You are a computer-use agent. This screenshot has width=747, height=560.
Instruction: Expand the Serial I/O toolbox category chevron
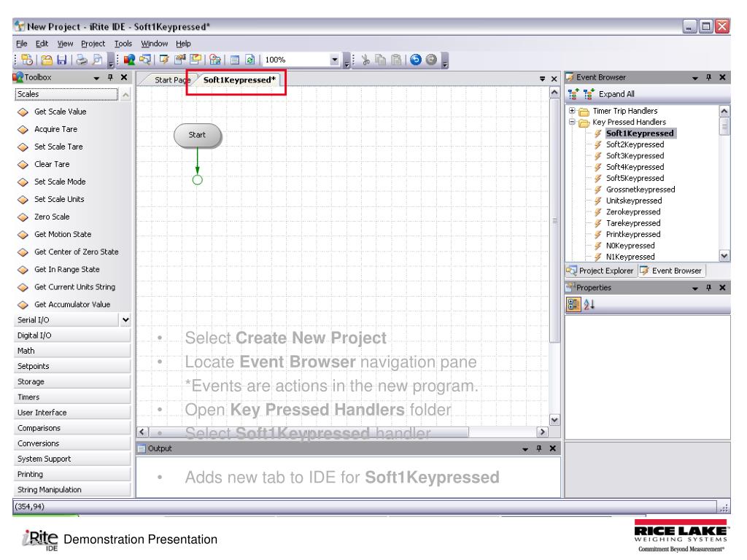pos(125,320)
